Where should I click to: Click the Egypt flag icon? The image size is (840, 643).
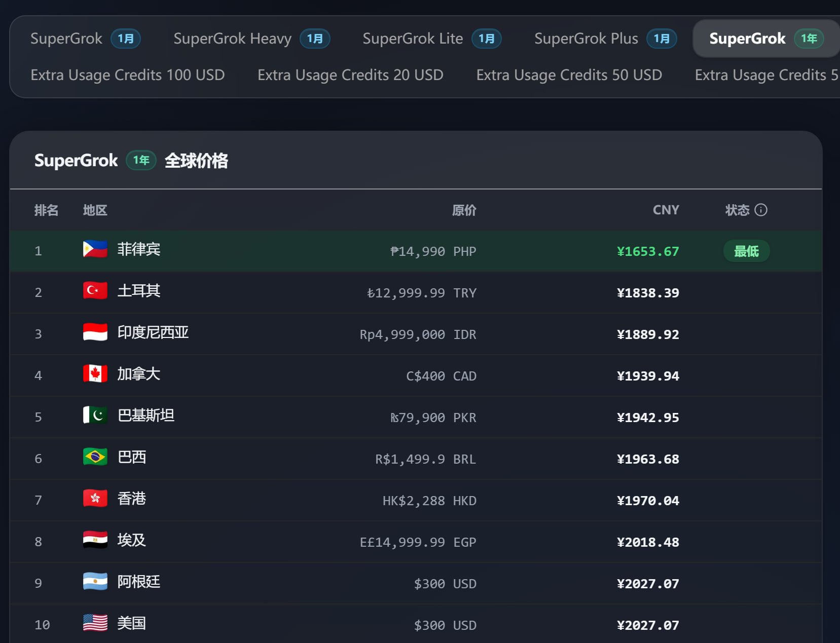pos(95,540)
